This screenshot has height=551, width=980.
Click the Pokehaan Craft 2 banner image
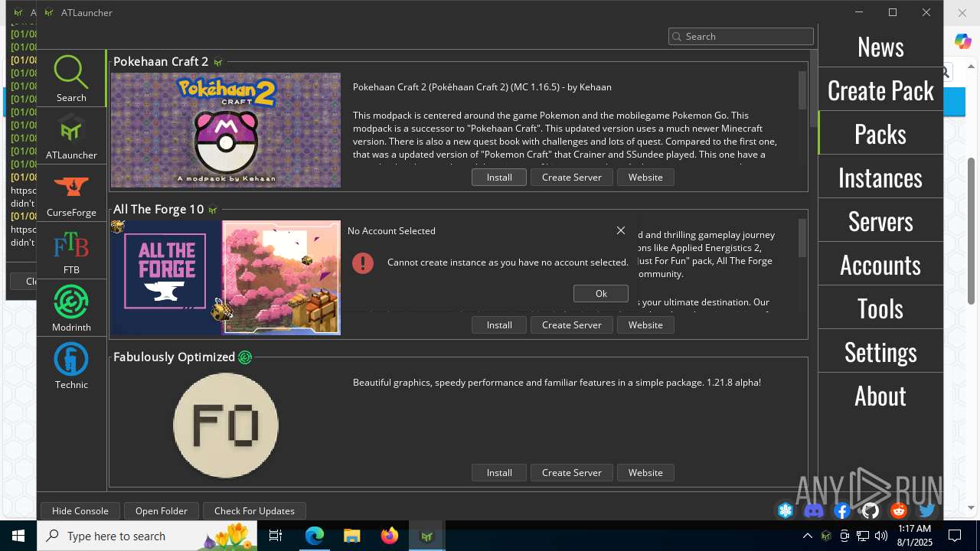click(226, 130)
